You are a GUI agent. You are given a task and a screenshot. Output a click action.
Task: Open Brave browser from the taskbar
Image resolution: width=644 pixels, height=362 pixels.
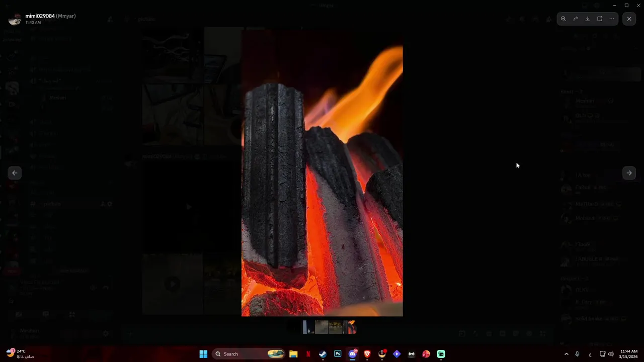(x=367, y=354)
